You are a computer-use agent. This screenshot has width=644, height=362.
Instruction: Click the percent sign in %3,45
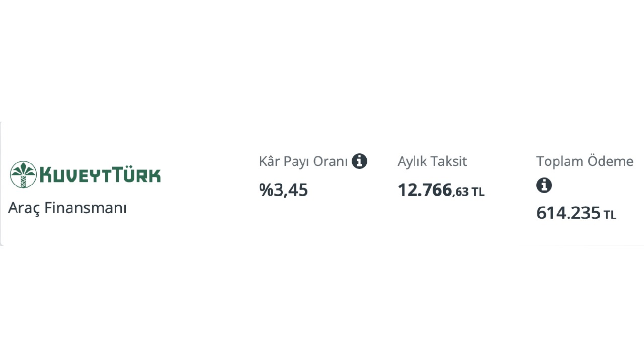[x=266, y=190]
